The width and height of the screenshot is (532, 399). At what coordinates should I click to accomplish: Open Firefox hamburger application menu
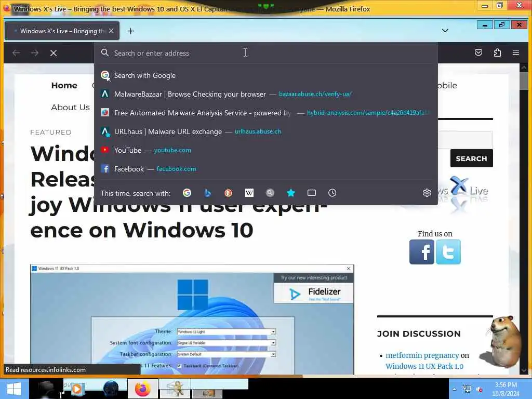point(516,52)
